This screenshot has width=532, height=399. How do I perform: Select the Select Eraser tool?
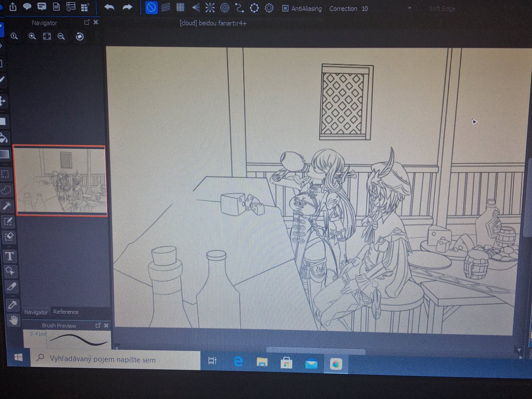pos(9,237)
